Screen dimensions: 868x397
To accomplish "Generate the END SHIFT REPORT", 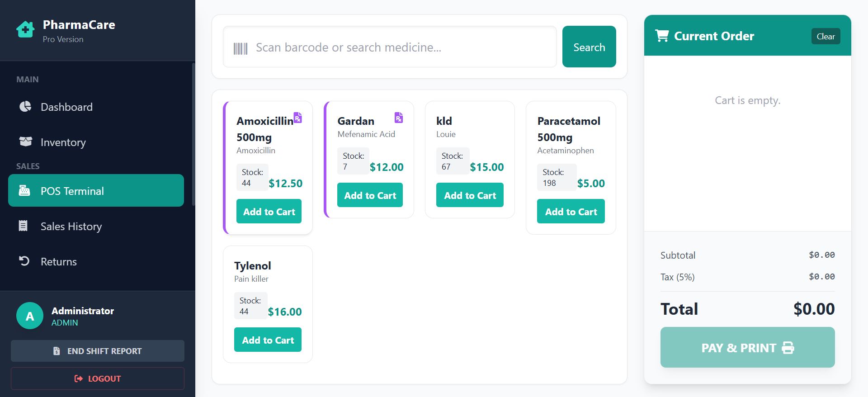I will [x=98, y=351].
